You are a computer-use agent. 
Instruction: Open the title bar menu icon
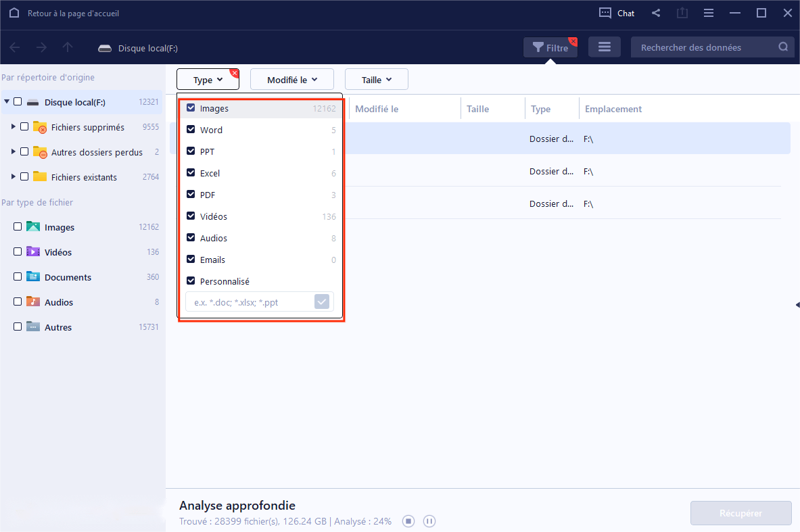click(x=708, y=13)
